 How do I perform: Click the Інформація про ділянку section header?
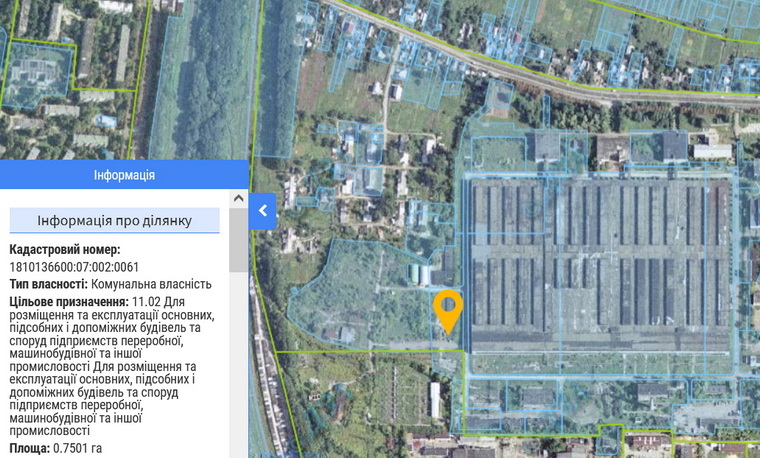point(114,220)
